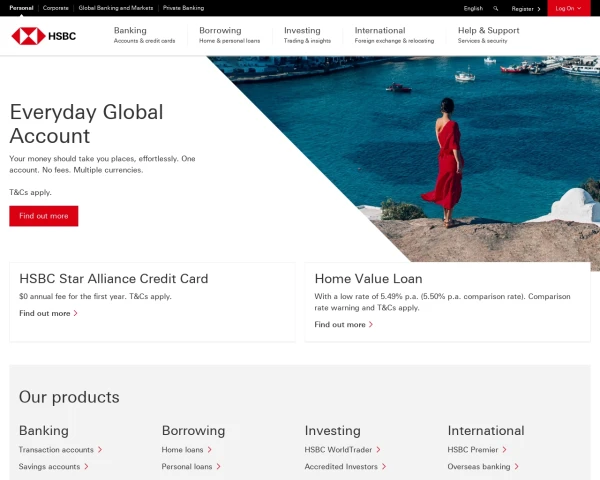This screenshot has height=480, width=600.
Task: Click arrow beside Home loans
Action: pyautogui.click(x=210, y=449)
